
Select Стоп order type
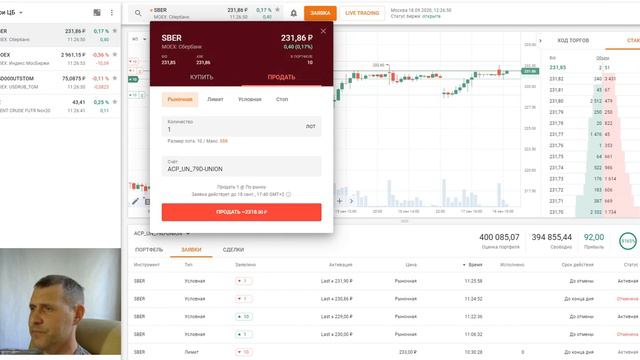282,99
